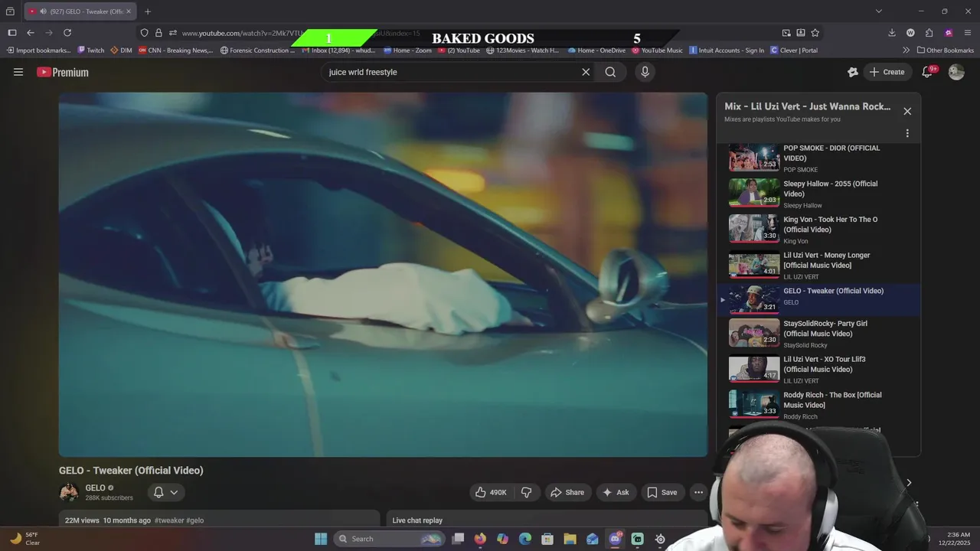The height and width of the screenshot is (551, 980).
Task: Open the Ask AI button
Action: pos(616,492)
